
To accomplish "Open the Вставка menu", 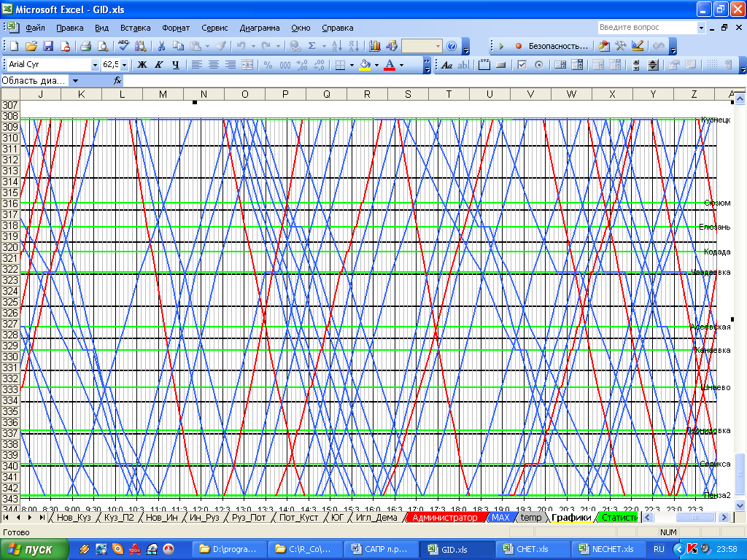I will (135, 28).
